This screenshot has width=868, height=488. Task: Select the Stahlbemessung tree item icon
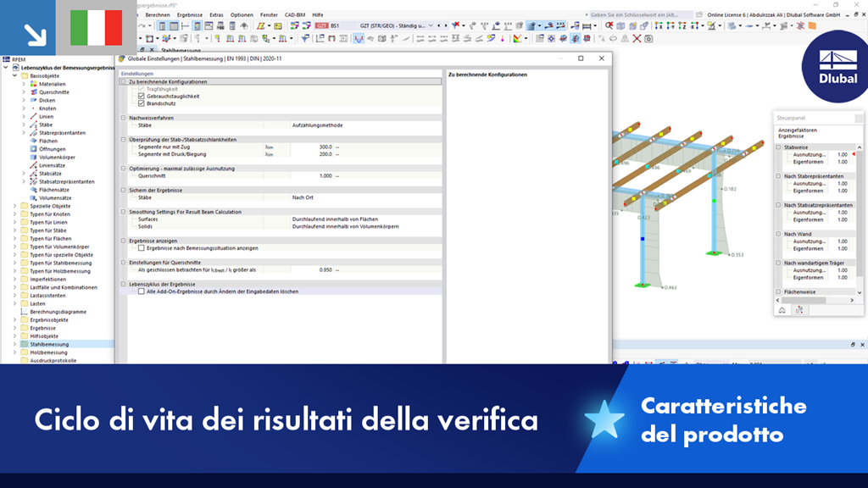25,344
